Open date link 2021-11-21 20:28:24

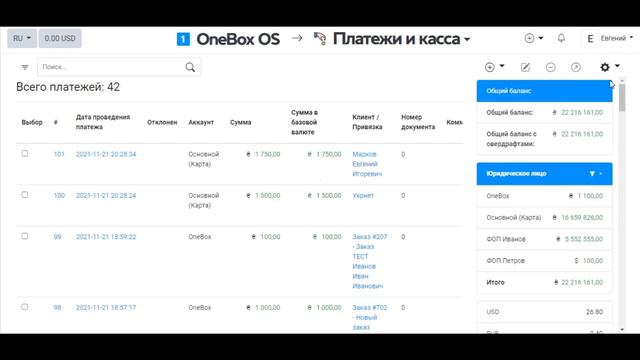click(106, 196)
